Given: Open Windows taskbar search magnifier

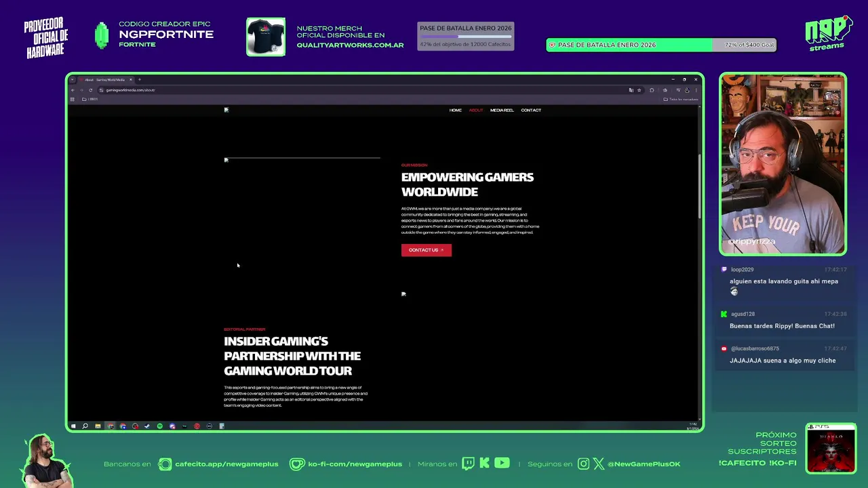Looking at the screenshot, I should point(85,426).
